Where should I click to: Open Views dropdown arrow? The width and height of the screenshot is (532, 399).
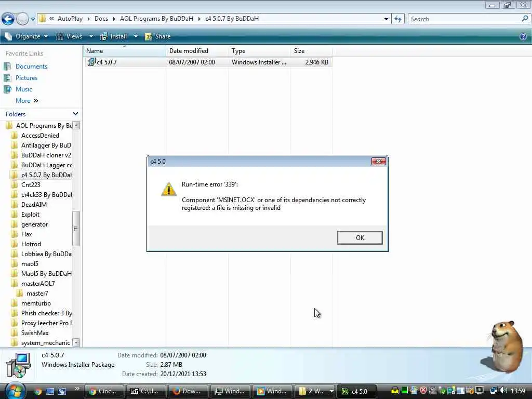point(91,36)
